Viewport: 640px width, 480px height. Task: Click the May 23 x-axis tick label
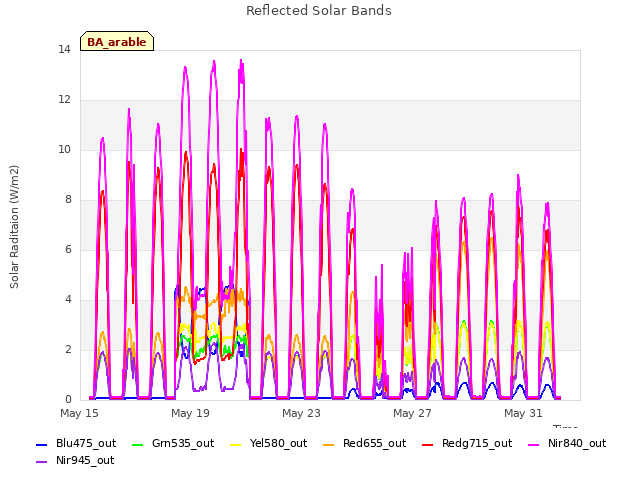click(x=301, y=413)
